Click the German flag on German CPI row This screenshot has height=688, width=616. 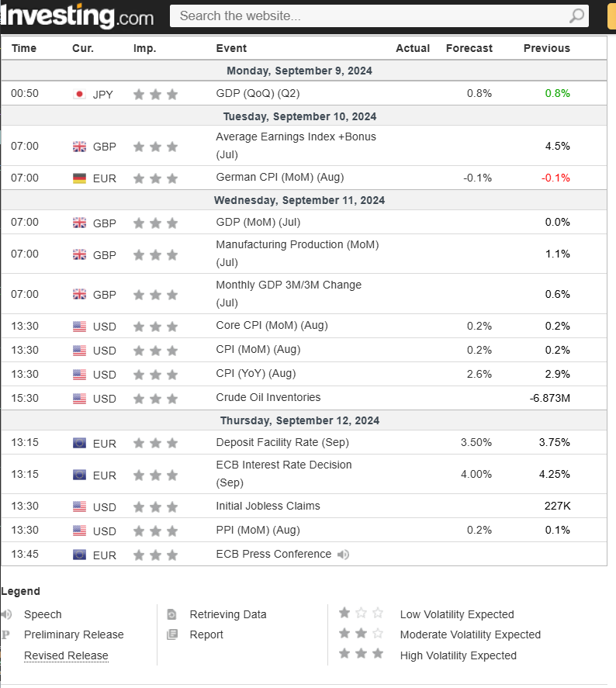(79, 178)
